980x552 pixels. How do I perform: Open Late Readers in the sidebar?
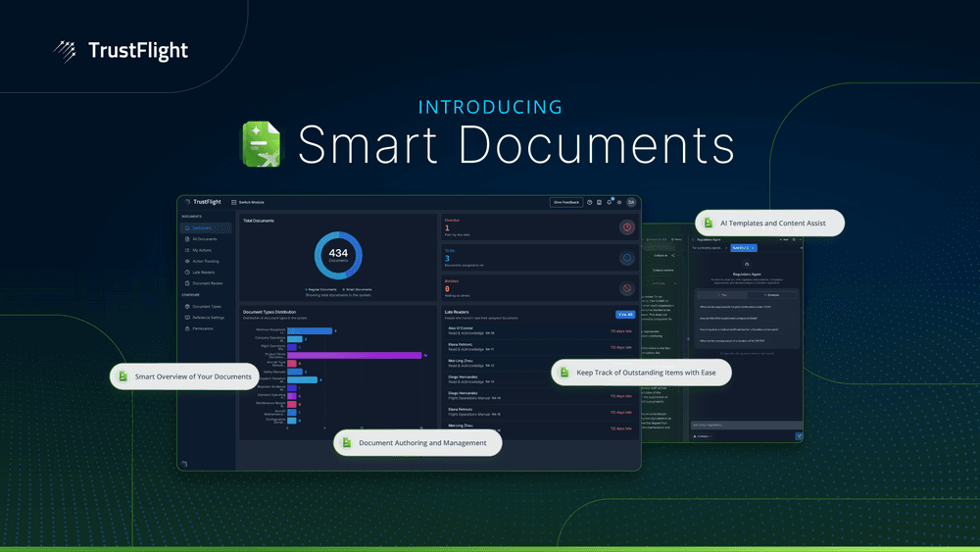pos(203,273)
